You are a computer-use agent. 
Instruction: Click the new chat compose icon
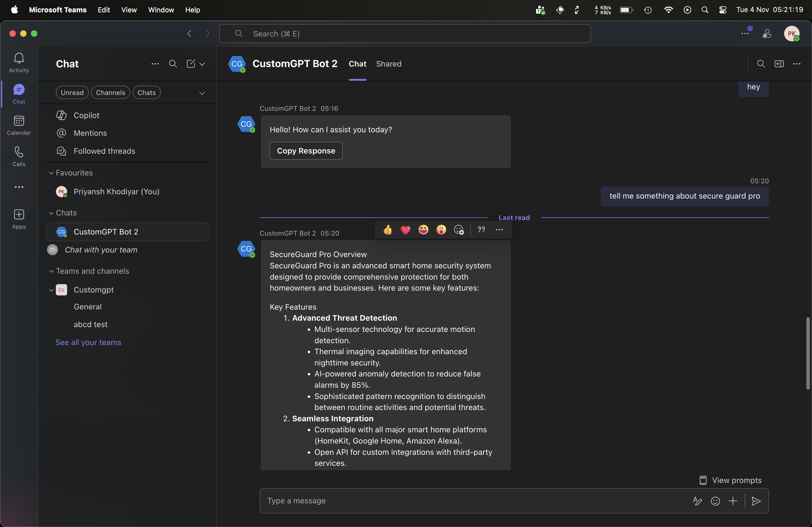coord(191,64)
